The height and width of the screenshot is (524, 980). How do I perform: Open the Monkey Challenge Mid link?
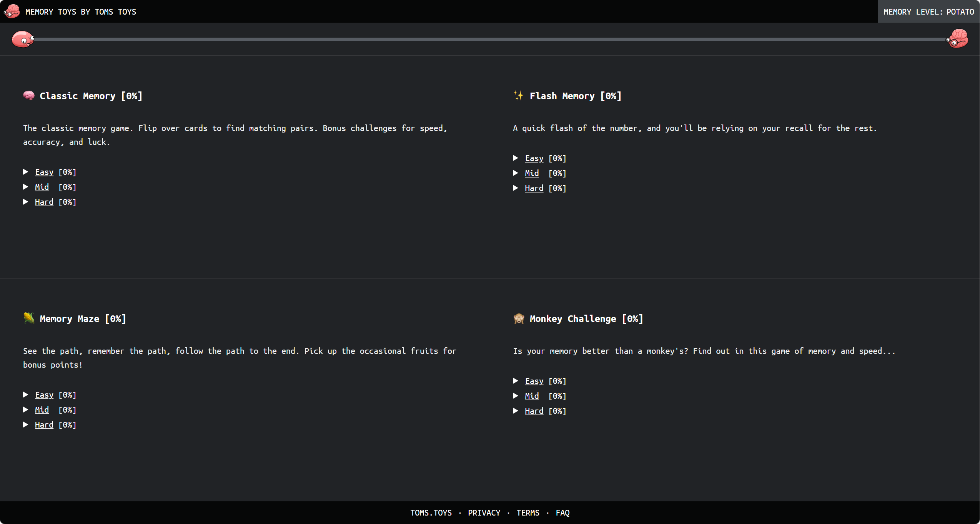point(532,396)
